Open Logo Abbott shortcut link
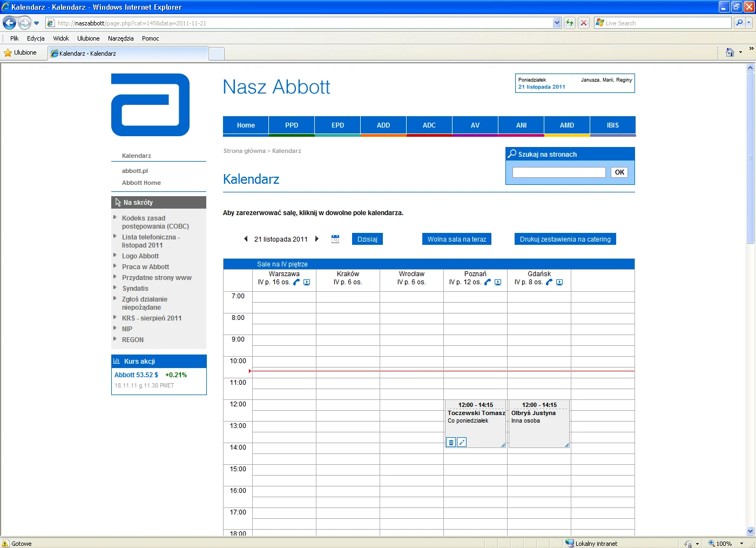756x548 pixels. coord(140,256)
